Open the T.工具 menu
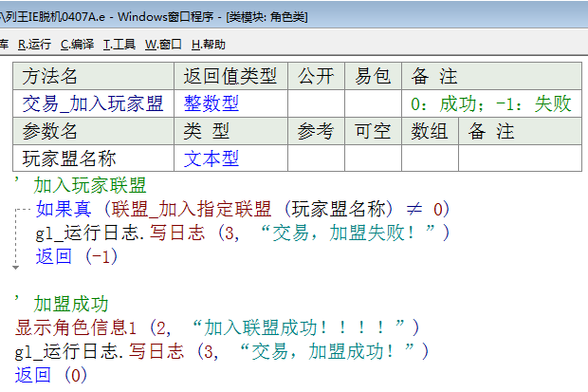This screenshot has height=392, width=588. pyautogui.click(x=119, y=44)
